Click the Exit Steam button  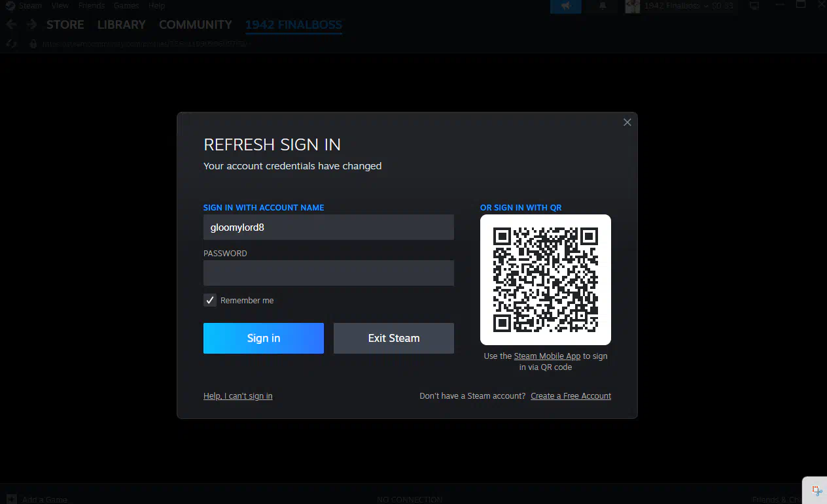point(394,338)
